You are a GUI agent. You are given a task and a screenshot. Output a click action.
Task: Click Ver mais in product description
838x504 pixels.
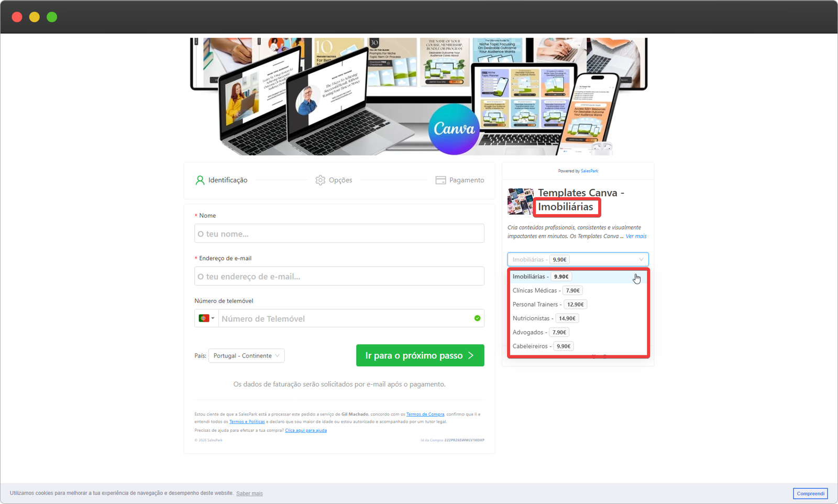tap(636, 237)
